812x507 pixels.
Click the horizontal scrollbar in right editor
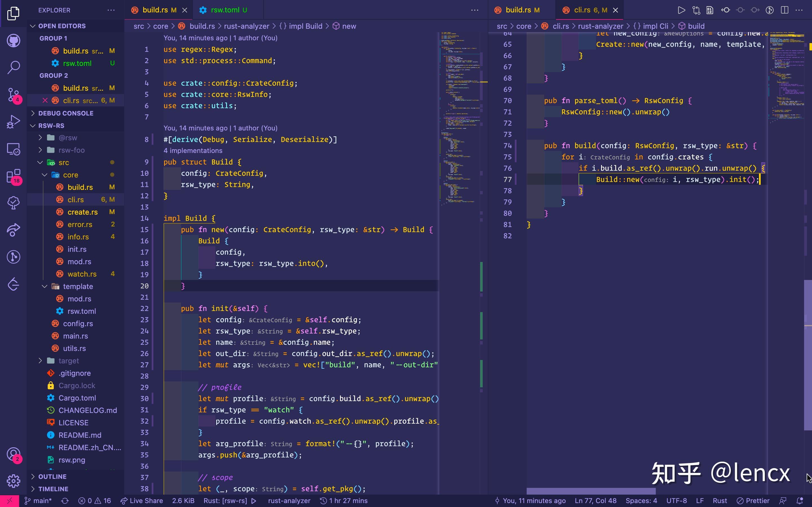tap(591, 491)
